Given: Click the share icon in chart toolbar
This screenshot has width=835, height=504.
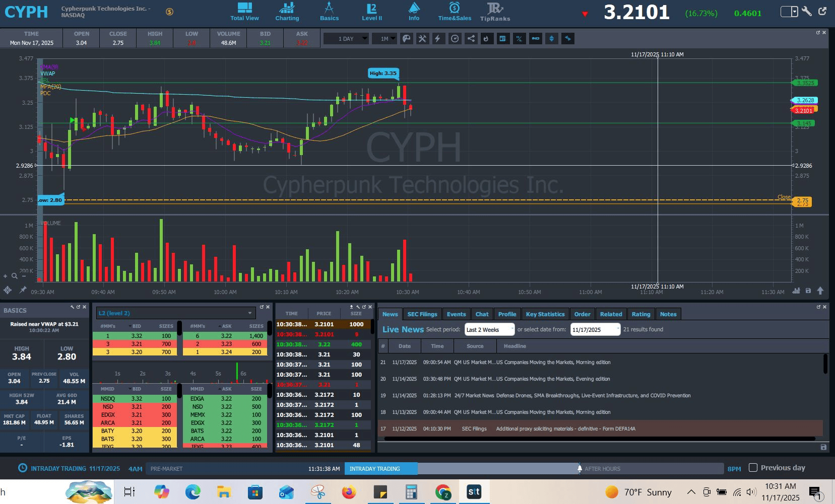Looking at the screenshot, I should 471,39.
